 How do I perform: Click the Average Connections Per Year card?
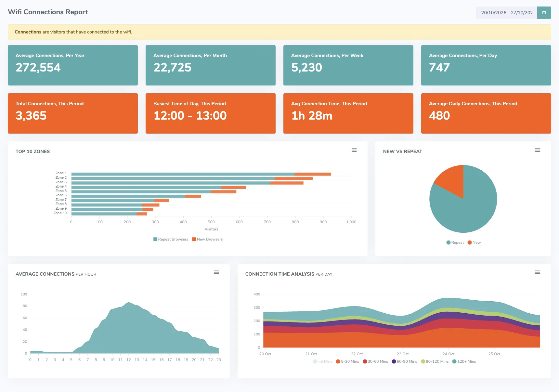[x=73, y=65]
